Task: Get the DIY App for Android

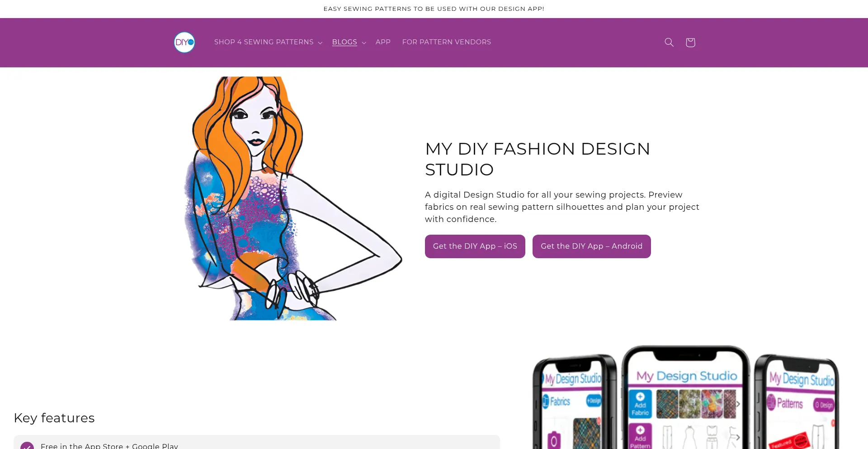Action: pos(592,246)
